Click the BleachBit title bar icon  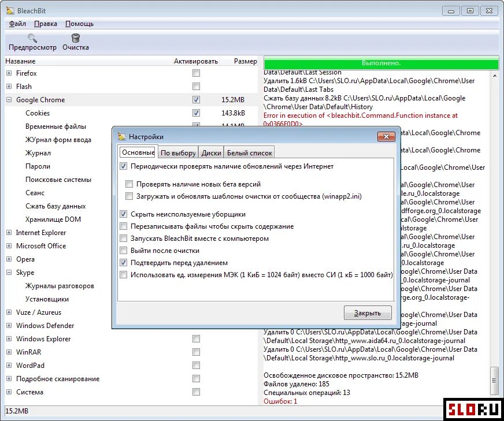(x=10, y=11)
